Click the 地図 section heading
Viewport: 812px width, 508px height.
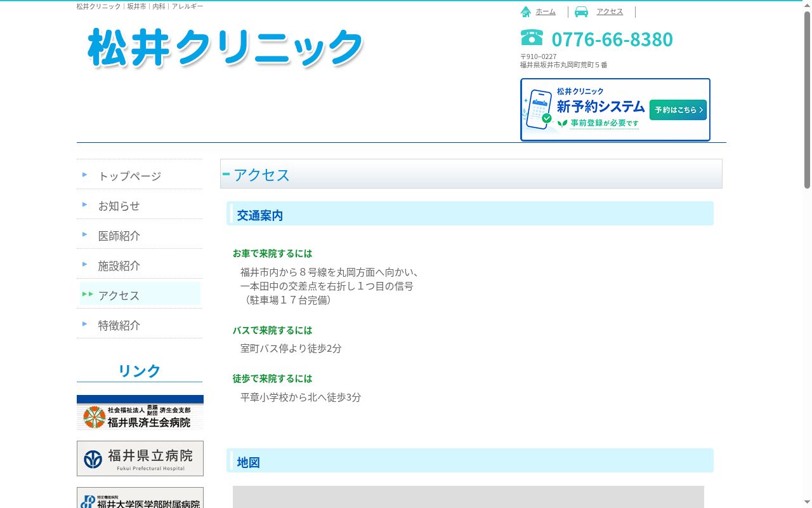tap(470, 461)
